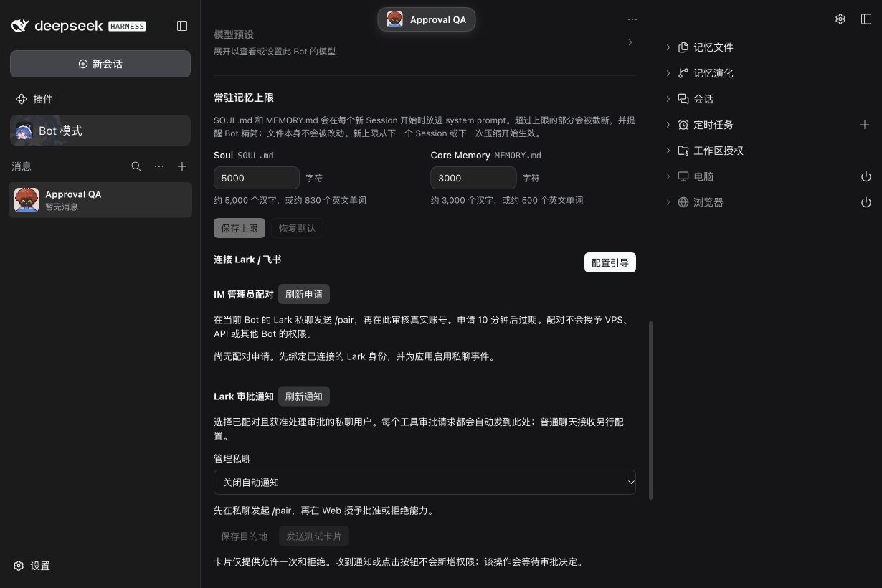Click the main panel vertical scrollbar
Screen dimensions: 882x588
click(x=650, y=410)
